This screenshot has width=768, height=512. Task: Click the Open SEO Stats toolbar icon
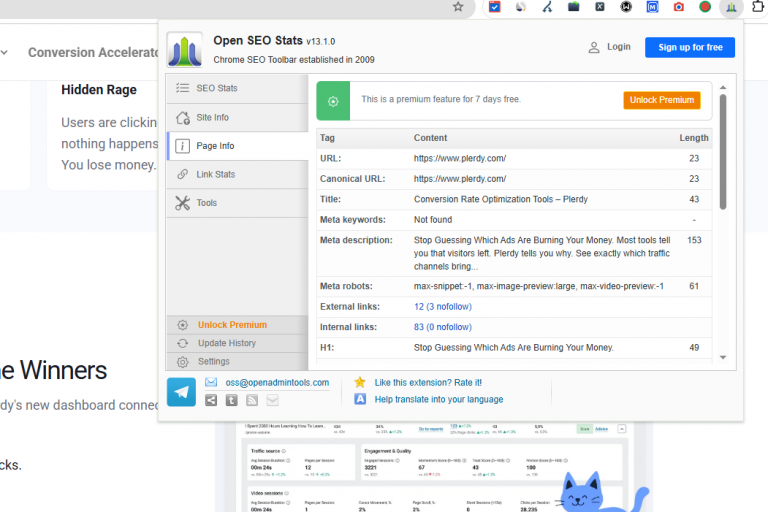731,7
